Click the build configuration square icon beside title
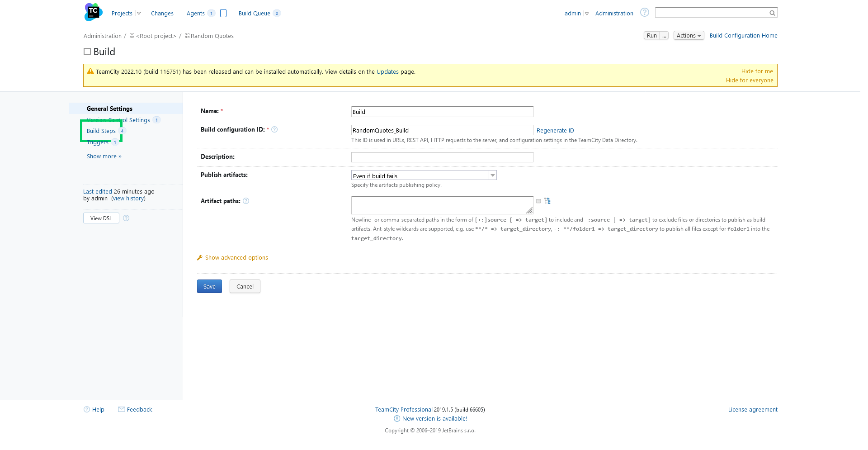868x450 pixels. [x=87, y=52]
